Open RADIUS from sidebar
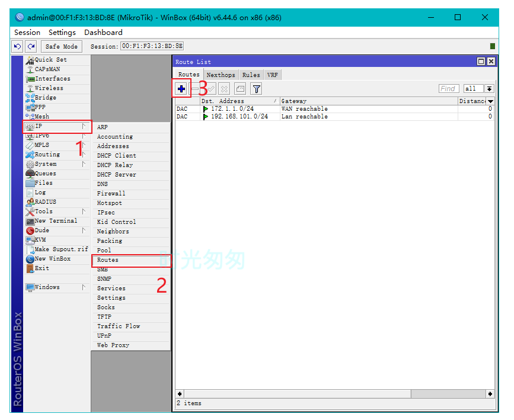Viewport: 514px width, 420px height. pos(57,202)
